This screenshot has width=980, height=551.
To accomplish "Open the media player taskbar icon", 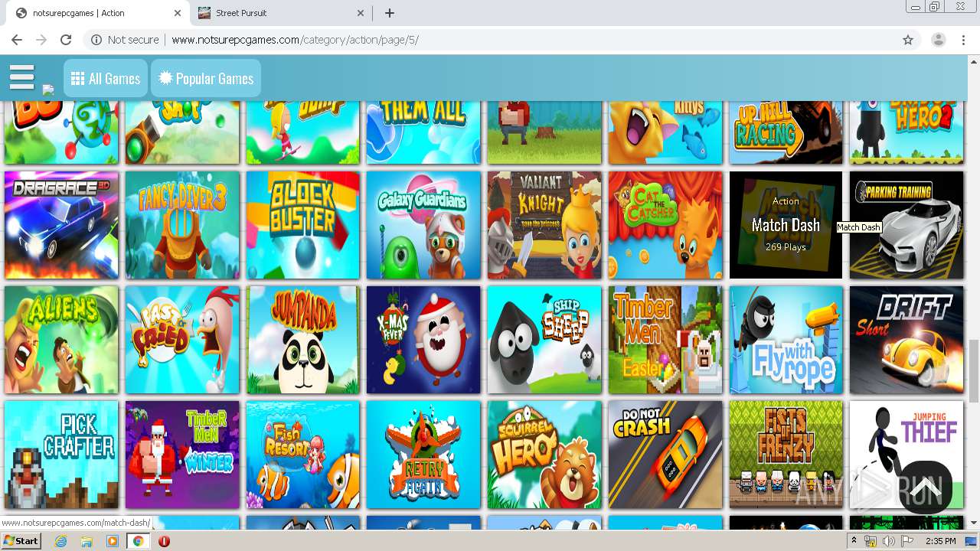I will pos(113,541).
